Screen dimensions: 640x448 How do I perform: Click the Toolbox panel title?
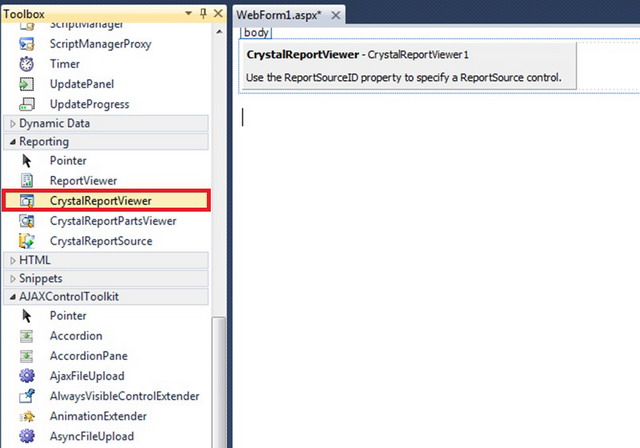tap(24, 14)
